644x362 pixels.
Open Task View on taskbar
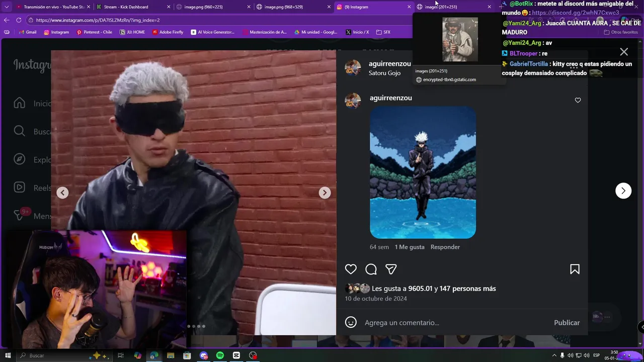[121, 355]
